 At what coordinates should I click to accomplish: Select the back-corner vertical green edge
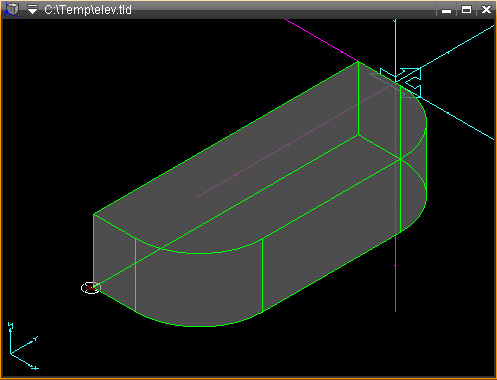(x=358, y=98)
